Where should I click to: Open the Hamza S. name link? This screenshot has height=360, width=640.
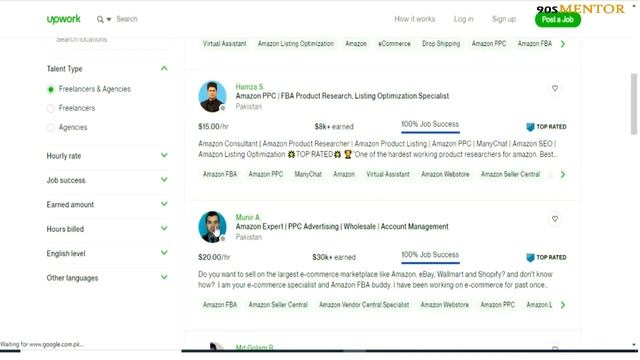(250, 87)
